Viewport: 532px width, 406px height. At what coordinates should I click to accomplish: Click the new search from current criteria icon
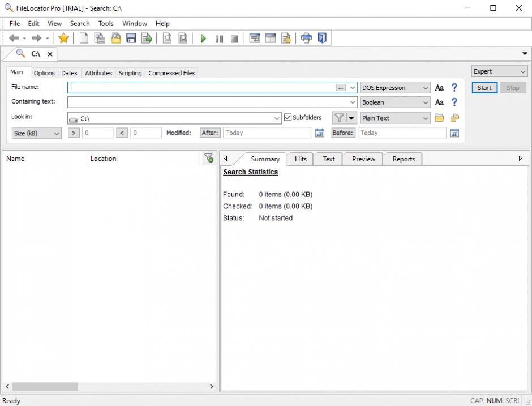click(100, 38)
